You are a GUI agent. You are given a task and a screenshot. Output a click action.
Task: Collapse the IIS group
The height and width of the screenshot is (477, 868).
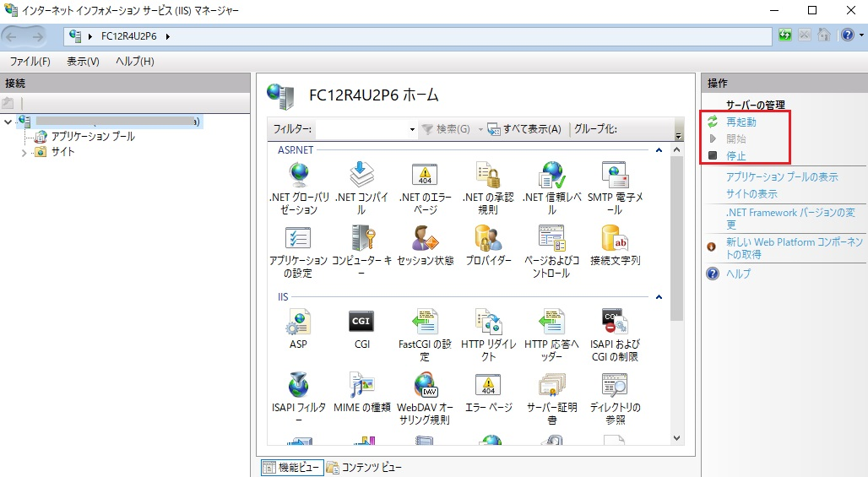659,297
